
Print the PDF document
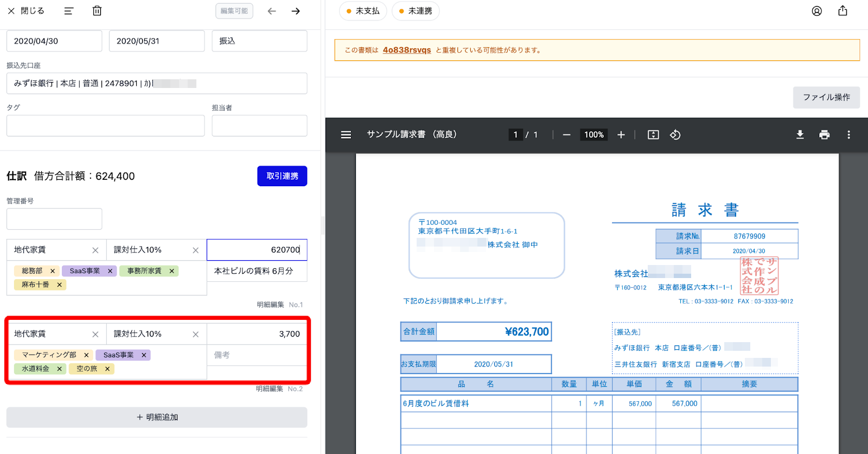824,135
